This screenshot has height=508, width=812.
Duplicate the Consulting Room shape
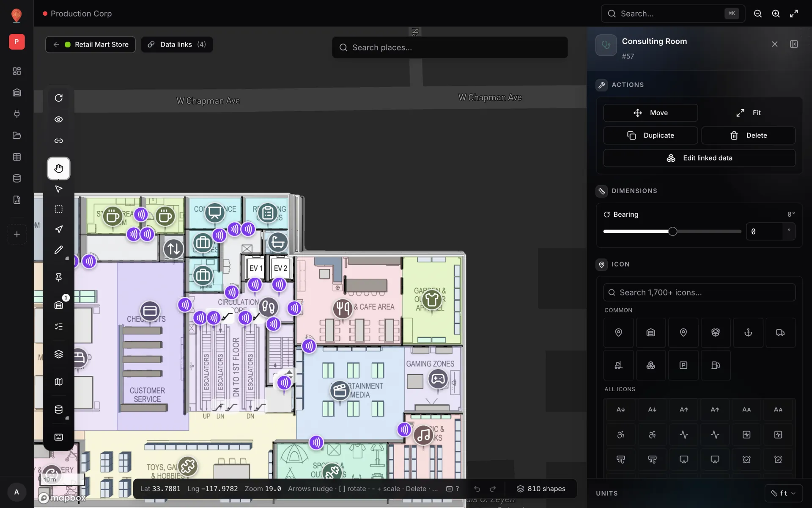click(x=650, y=135)
